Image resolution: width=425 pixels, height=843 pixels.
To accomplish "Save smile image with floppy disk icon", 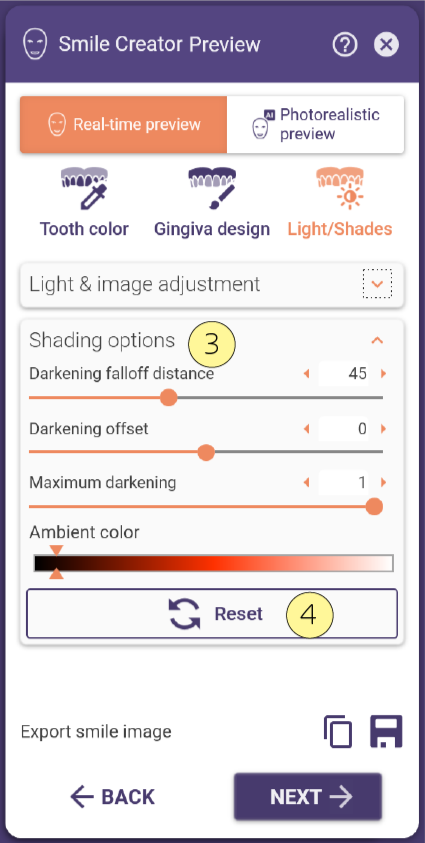I will click(386, 732).
